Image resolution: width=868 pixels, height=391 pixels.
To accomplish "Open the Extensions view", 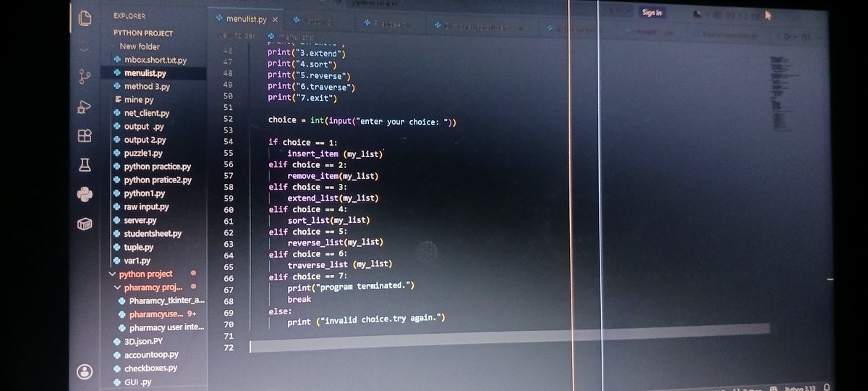I will click(85, 135).
